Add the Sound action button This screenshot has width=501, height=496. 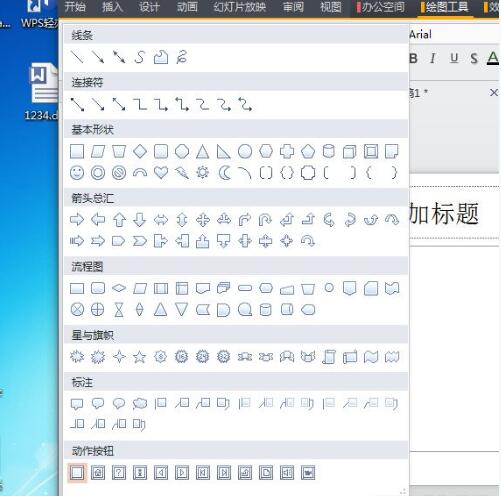point(287,473)
